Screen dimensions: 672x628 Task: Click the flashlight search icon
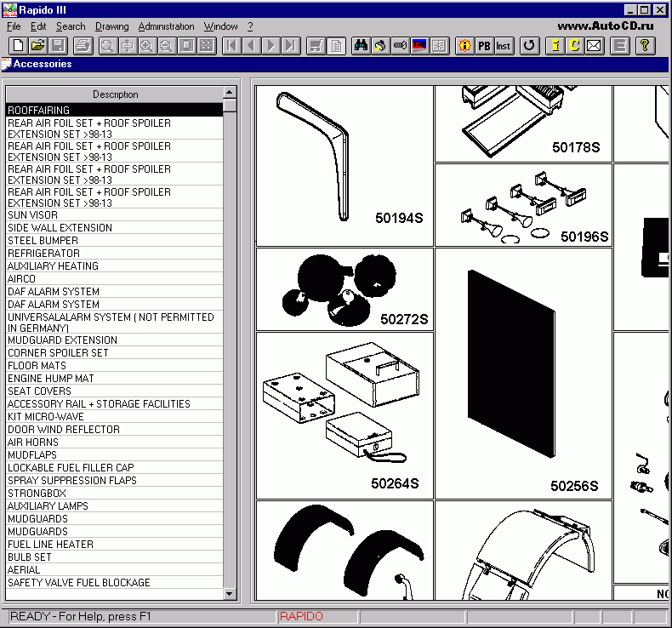(380, 45)
